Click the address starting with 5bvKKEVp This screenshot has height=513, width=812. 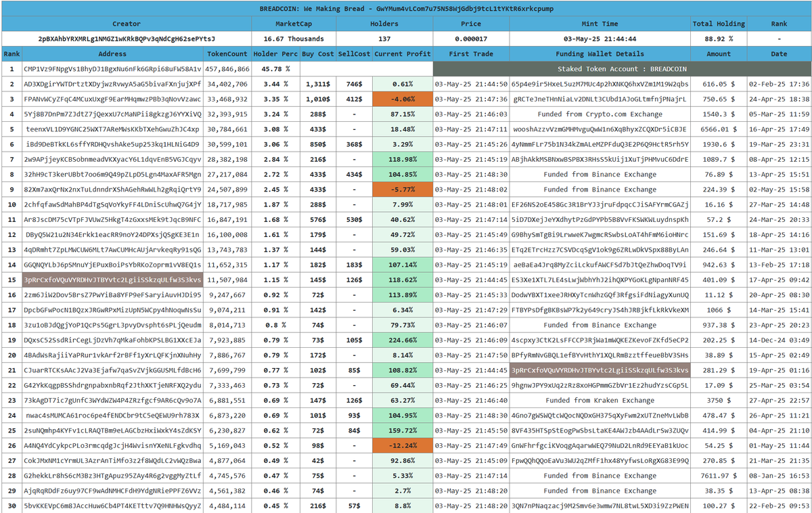pos(112,506)
